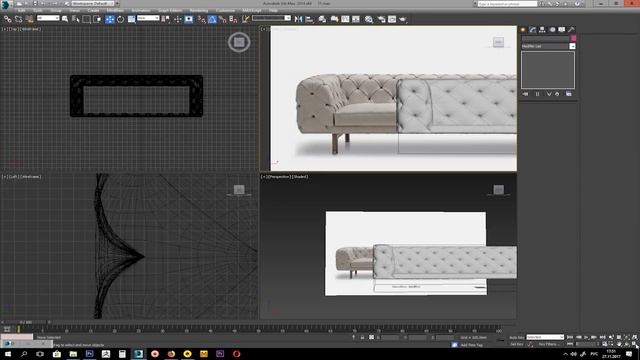This screenshot has width=640, height=360.
Task: Click the Left viewport label
Action: point(14,177)
